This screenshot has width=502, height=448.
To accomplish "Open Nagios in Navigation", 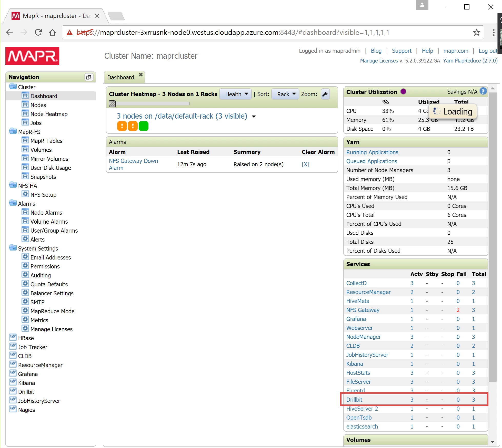I will click(x=26, y=410).
